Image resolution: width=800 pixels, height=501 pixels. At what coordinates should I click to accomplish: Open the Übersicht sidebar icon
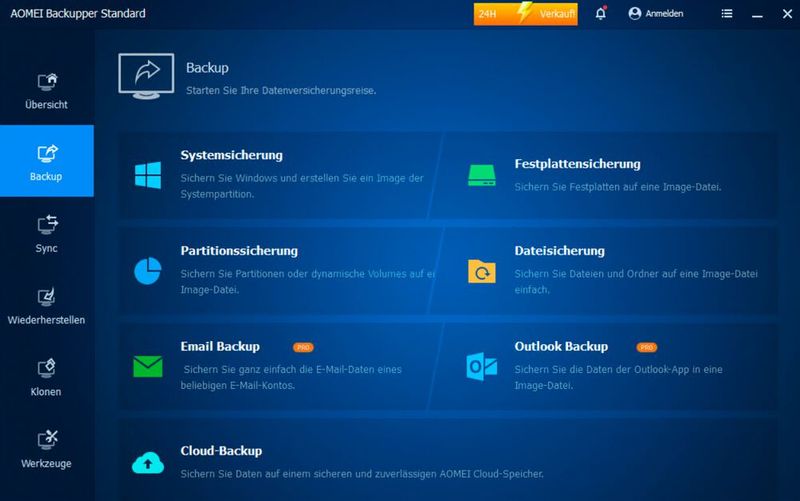click(47, 81)
